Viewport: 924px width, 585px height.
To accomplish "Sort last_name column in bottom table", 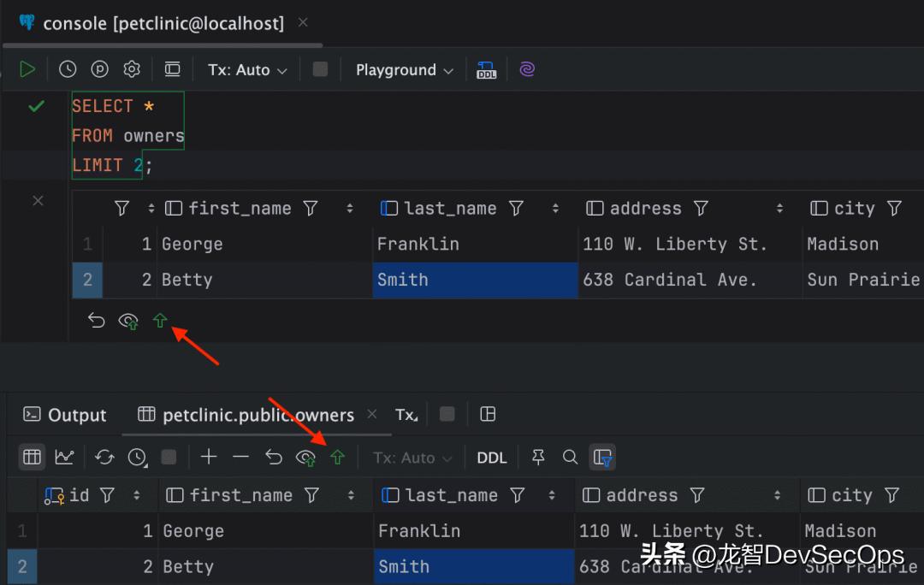I will point(552,495).
